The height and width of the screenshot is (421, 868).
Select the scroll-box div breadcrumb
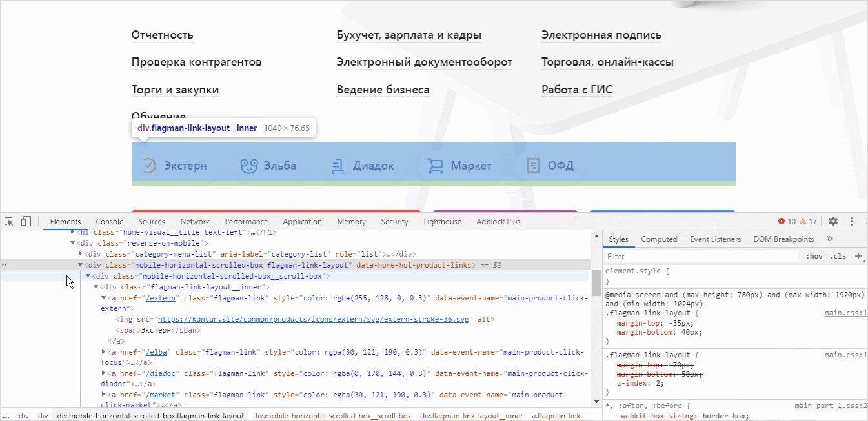(332, 416)
